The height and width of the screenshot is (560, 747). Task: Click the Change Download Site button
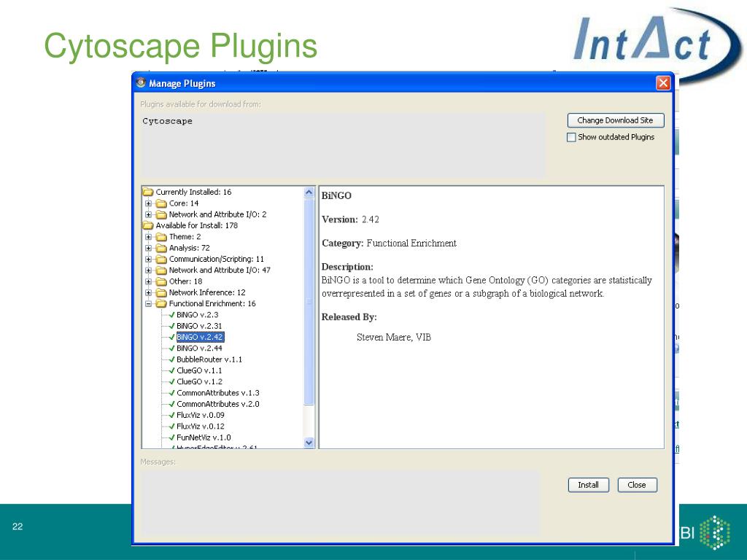click(x=616, y=120)
